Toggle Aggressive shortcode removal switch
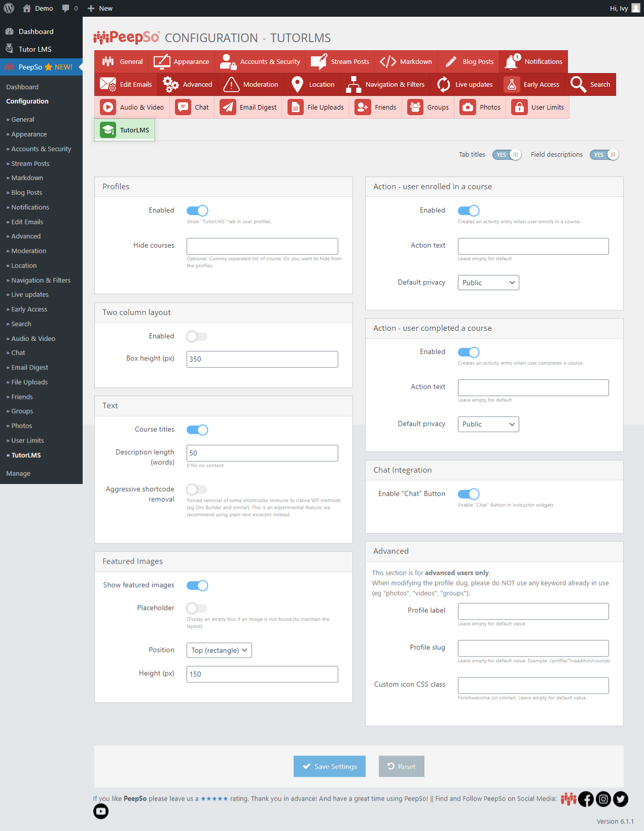The width and height of the screenshot is (644, 831). pyautogui.click(x=197, y=489)
